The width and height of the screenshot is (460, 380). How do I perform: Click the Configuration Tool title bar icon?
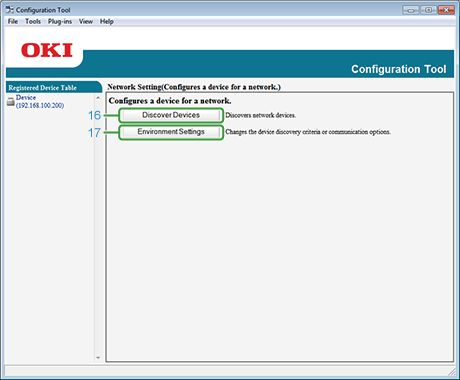pos(10,10)
